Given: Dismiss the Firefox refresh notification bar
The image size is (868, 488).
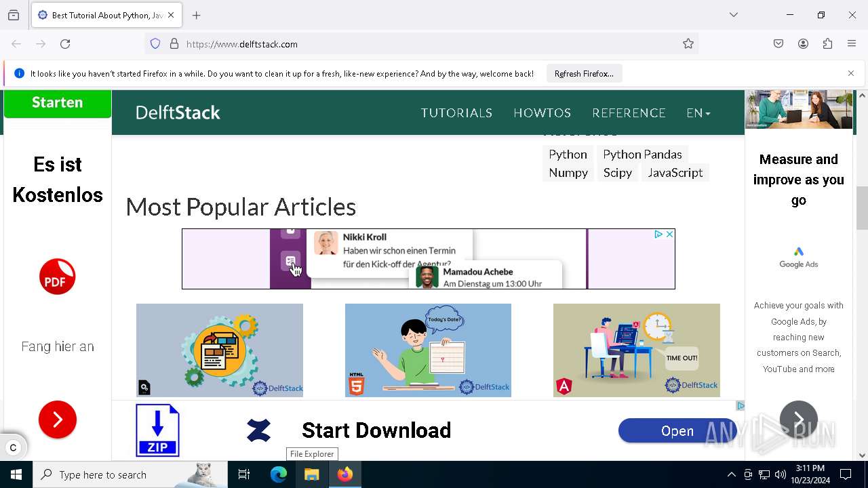Looking at the screenshot, I should pos(851,73).
